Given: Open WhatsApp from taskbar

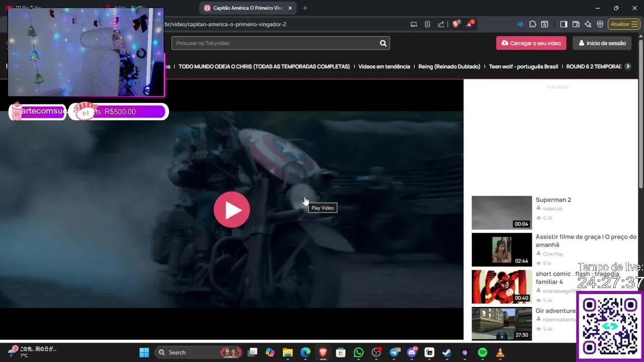Looking at the screenshot, I should [x=358, y=352].
